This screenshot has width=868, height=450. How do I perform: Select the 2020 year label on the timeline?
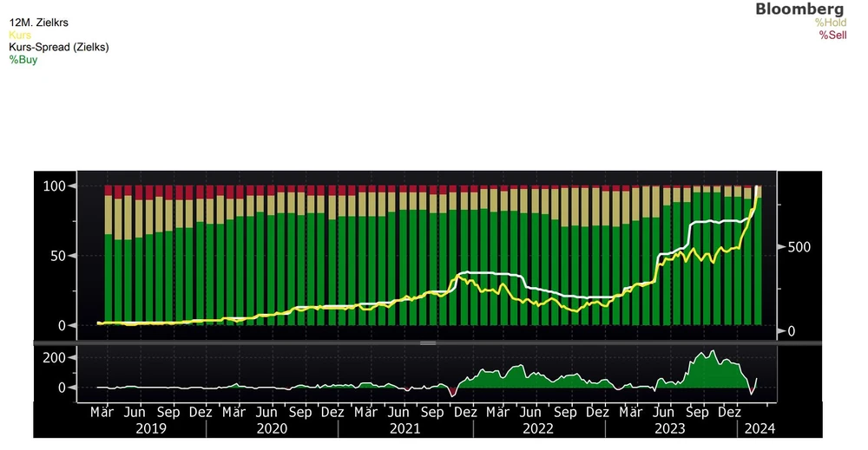click(271, 428)
